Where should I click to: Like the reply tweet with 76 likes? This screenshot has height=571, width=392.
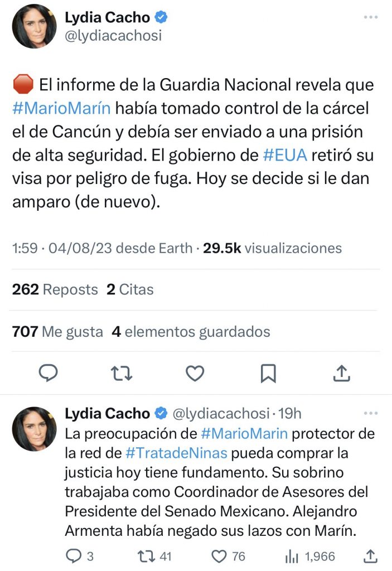(221, 555)
